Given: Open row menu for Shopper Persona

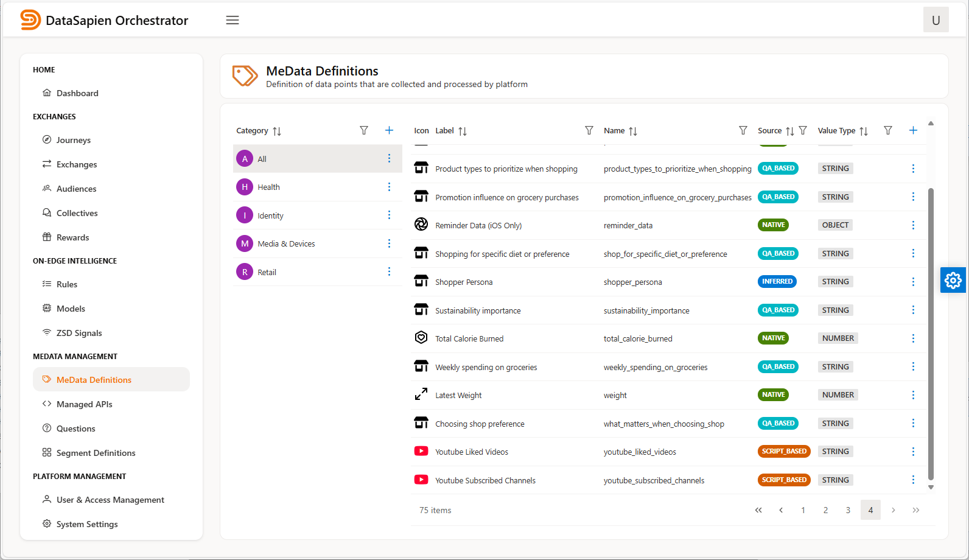Looking at the screenshot, I should 913,282.
